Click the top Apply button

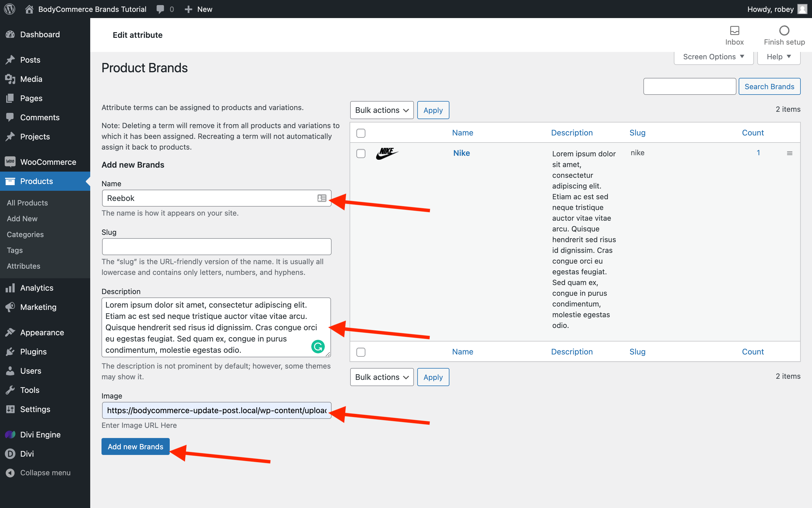click(x=433, y=110)
